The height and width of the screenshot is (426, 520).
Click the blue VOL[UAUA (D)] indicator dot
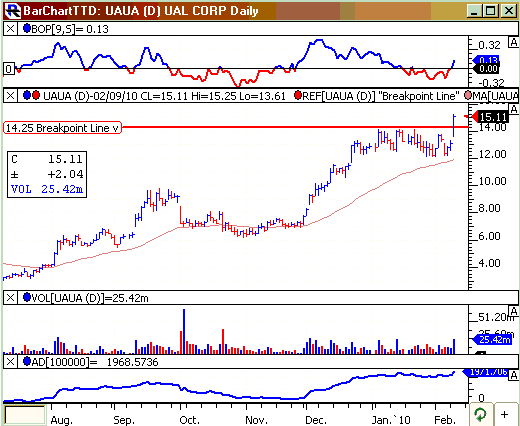tap(27, 297)
